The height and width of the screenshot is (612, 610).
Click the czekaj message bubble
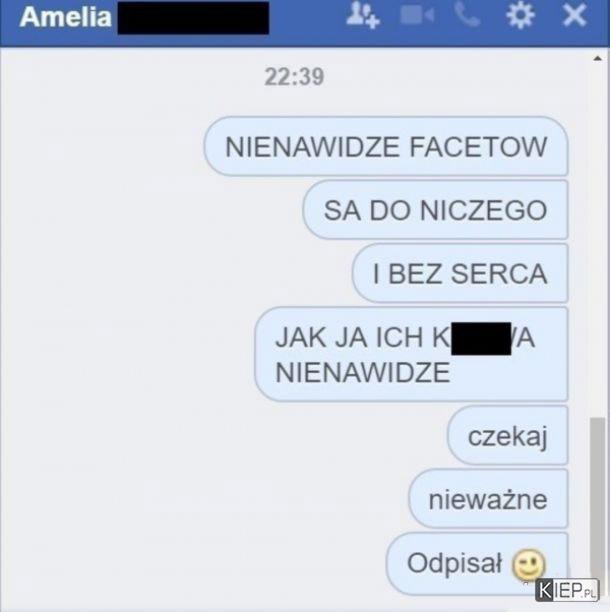[x=507, y=436]
